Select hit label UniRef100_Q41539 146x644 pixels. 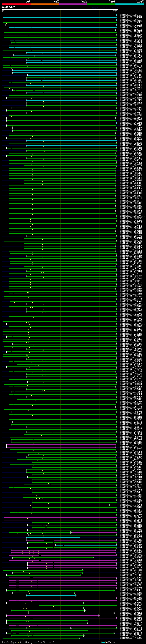tap(131, 371)
